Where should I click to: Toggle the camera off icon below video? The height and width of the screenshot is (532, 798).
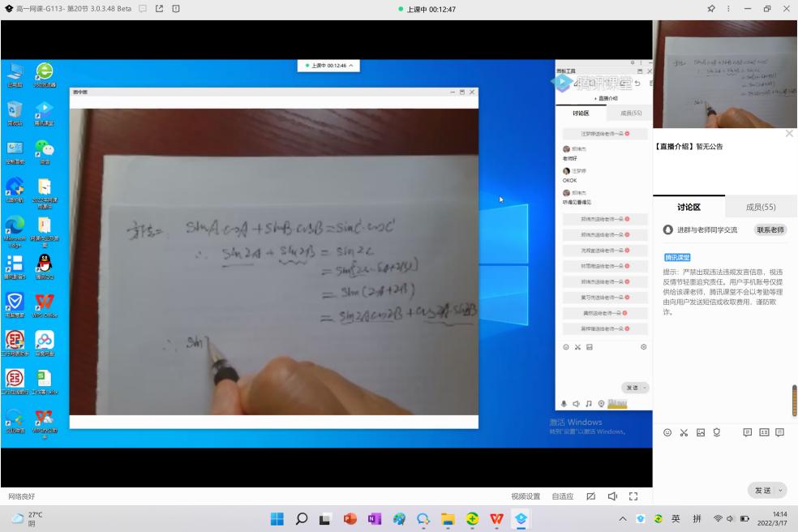coord(590,496)
